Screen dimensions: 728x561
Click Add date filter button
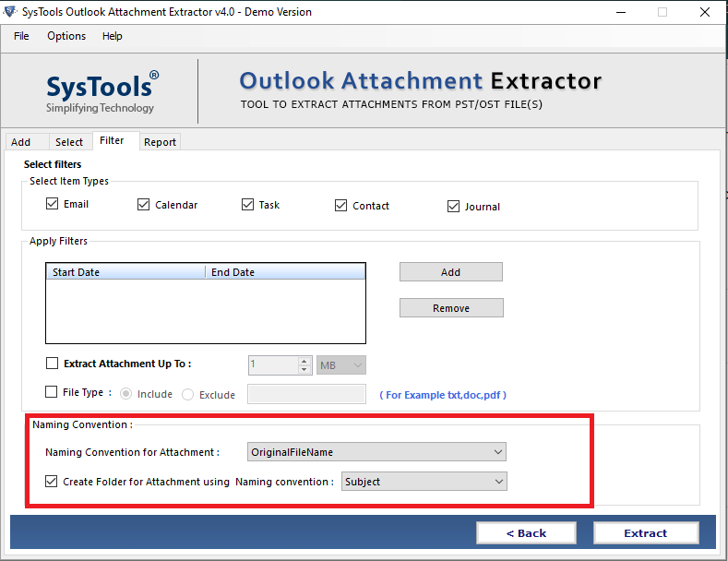(451, 272)
